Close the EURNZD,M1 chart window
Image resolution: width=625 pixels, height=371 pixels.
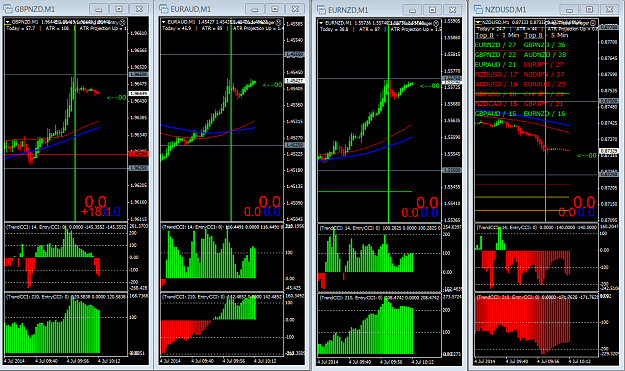453,10
